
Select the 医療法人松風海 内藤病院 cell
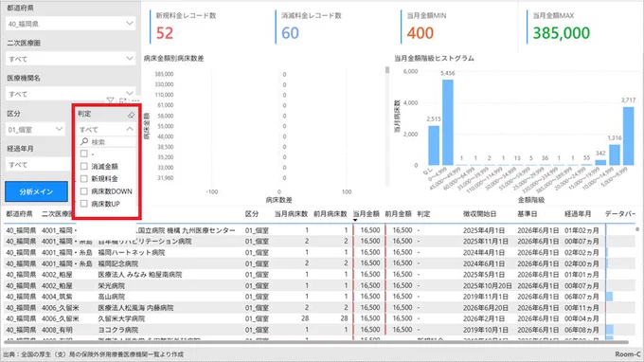tap(136, 308)
